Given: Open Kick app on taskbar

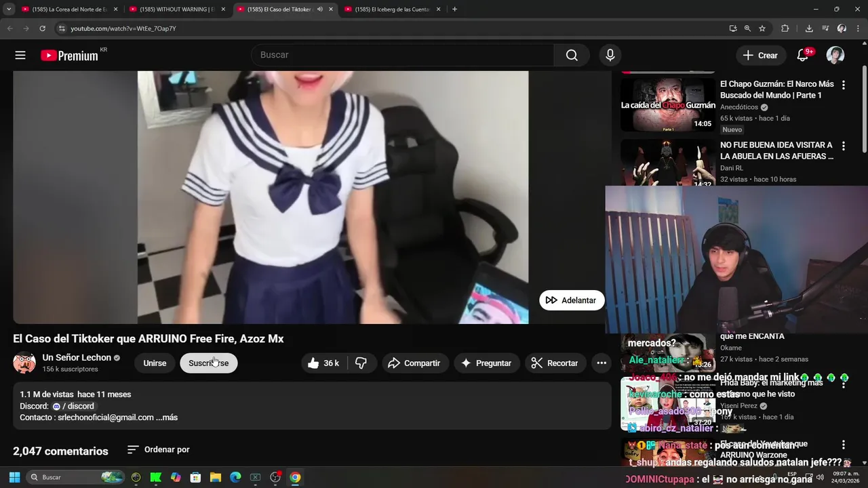Looking at the screenshot, I should pos(156,477).
